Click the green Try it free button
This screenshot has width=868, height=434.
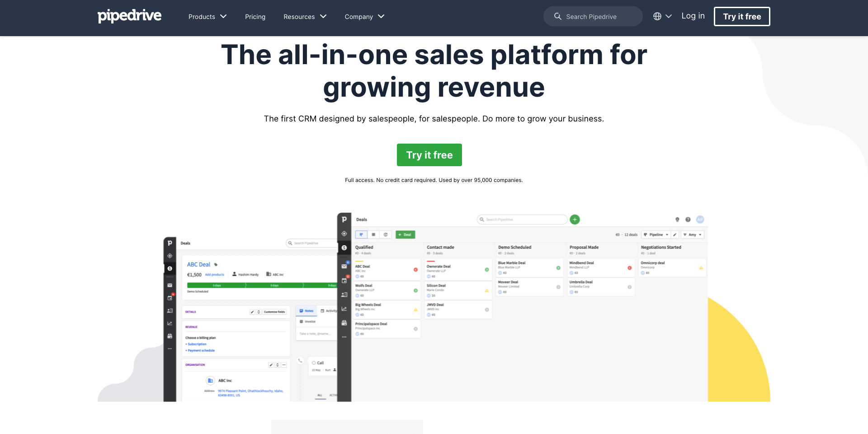tap(429, 155)
